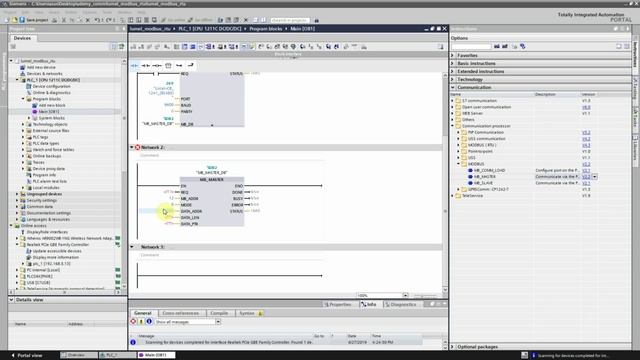The image size is (640, 360).
Task: Open the MB_MASTER version dropdown
Action: coord(595,177)
